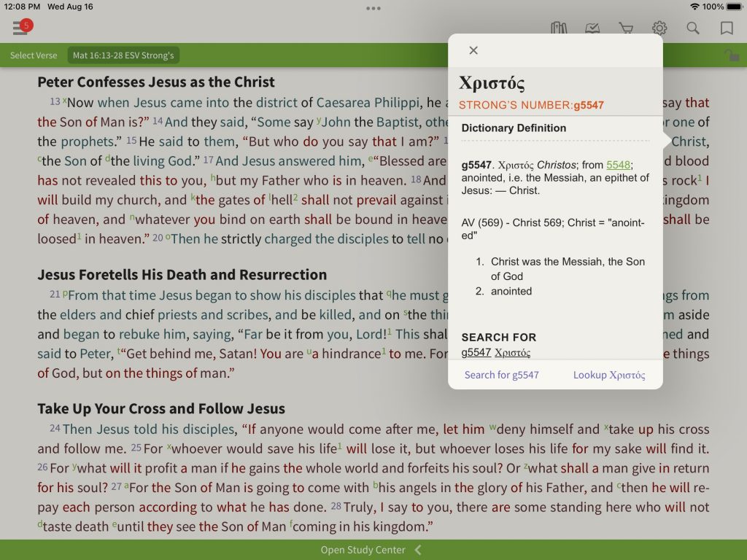Image resolution: width=747 pixels, height=560 pixels.
Task: Tap verse number 20
Action: (158, 238)
